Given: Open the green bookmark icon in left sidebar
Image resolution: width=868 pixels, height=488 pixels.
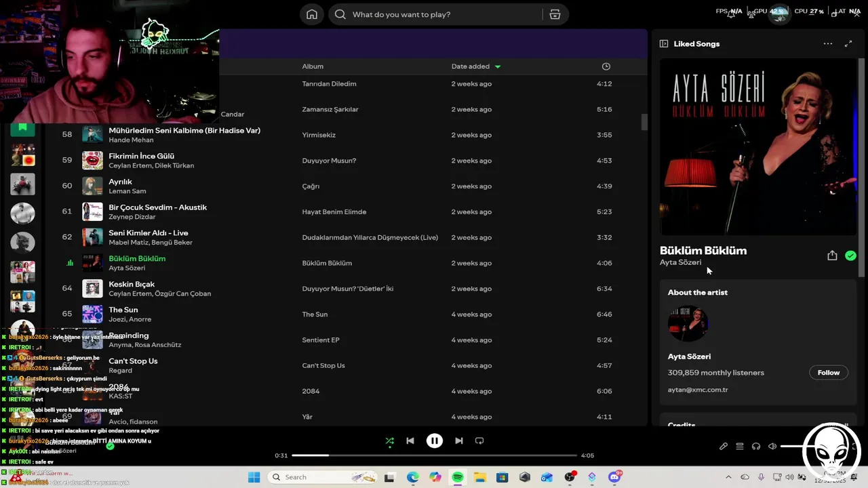Looking at the screenshot, I should (x=22, y=127).
